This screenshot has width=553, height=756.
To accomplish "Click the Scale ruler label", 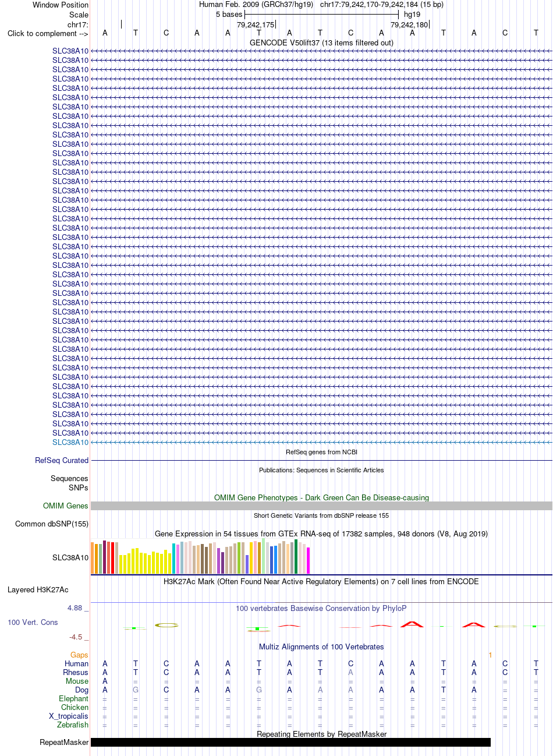I will click(x=79, y=15).
